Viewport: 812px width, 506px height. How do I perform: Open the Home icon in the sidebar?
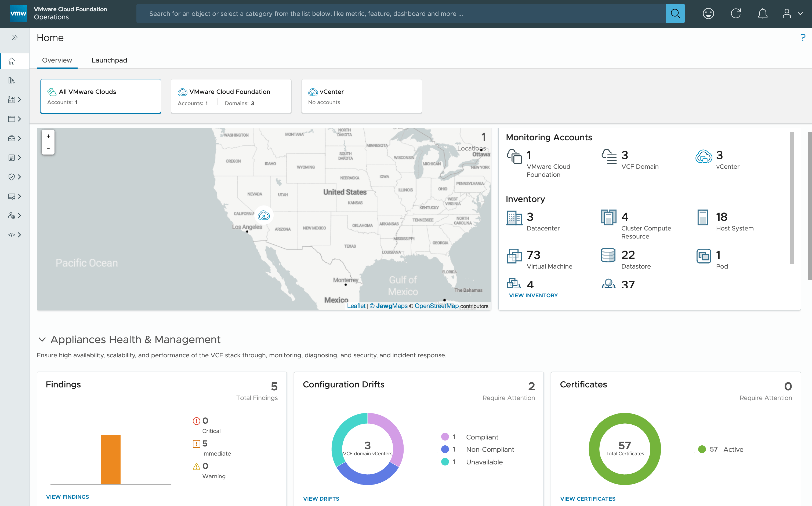[12, 61]
